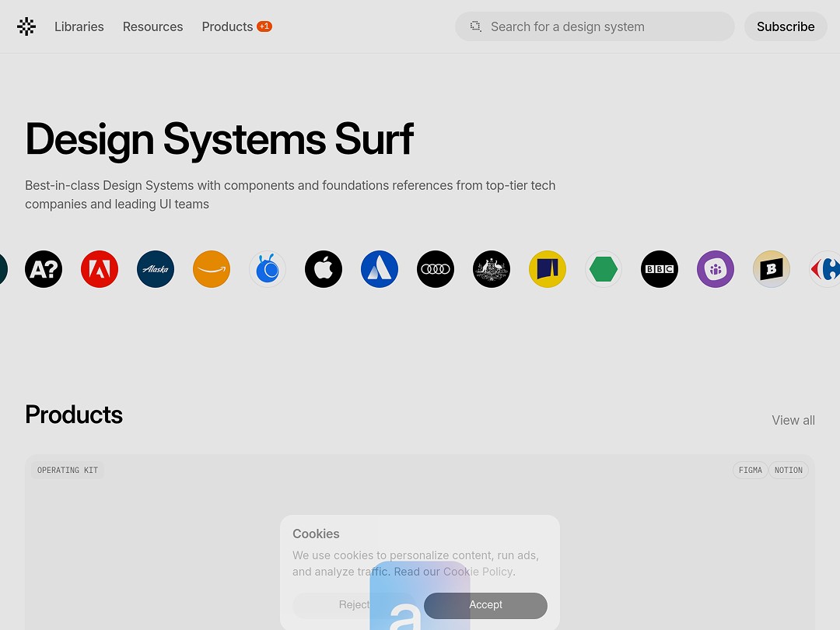Open the Amazon logo icon

pyautogui.click(x=212, y=269)
